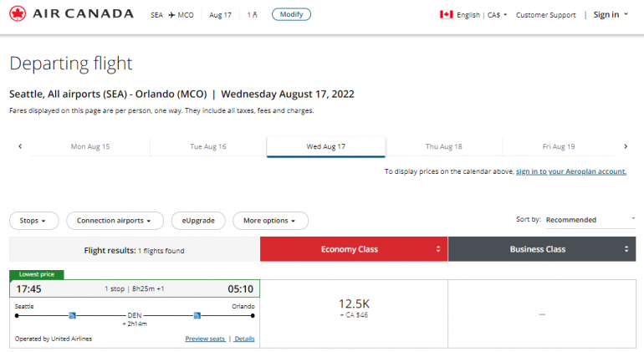Screen dimensions: 644x352
Task: Open the Preview seats link
Action: pos(206,339)
